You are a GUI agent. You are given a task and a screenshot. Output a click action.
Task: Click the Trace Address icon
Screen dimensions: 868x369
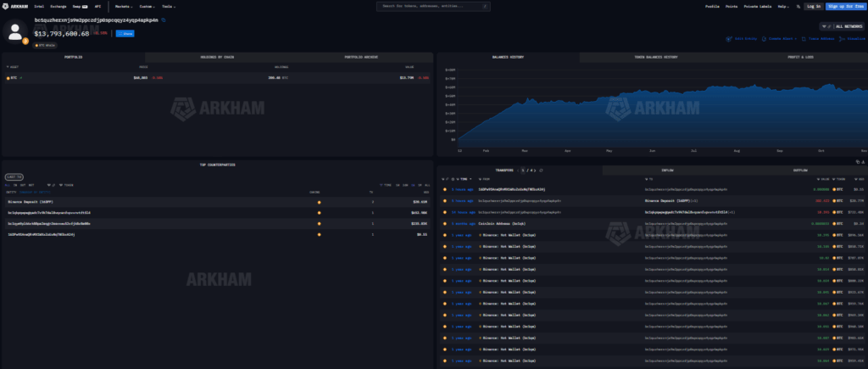(803, 38)
